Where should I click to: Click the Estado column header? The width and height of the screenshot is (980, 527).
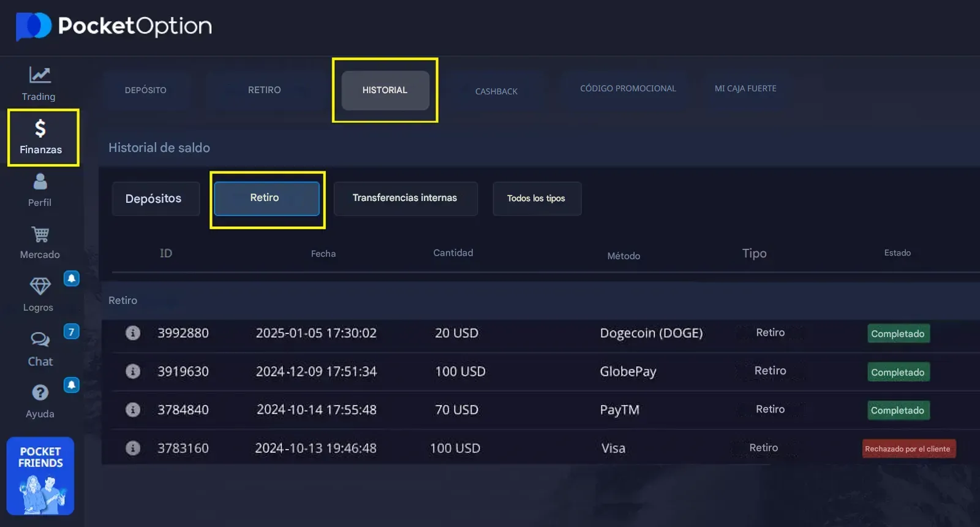[897, 252]
